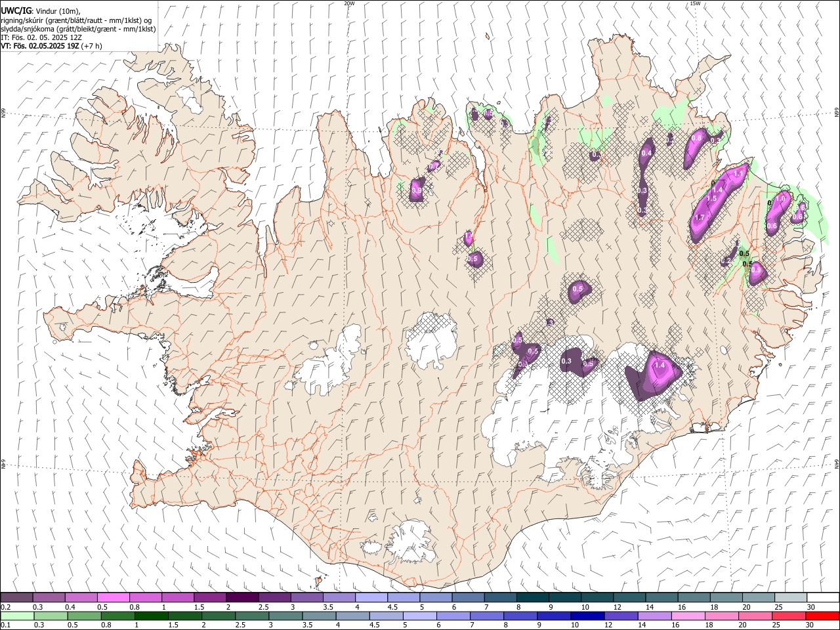Click the 1.7 precipitation value on map
840x630 pixels.
coord(700,218)
